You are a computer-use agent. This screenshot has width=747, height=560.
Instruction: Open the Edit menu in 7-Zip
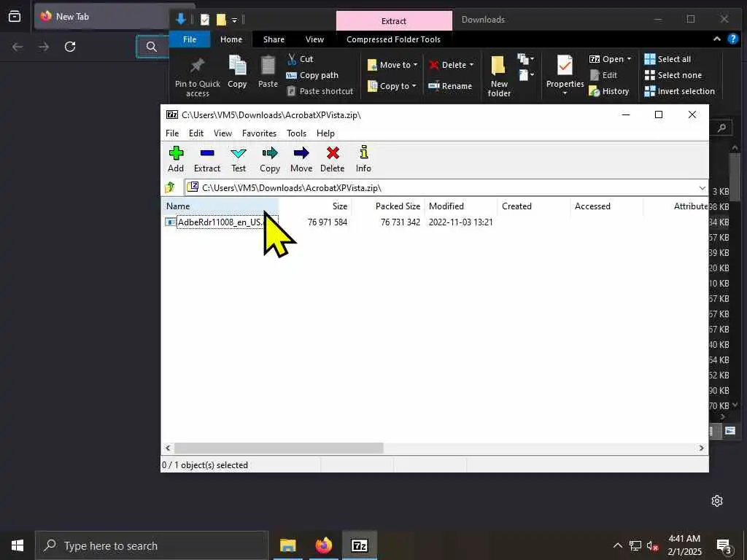click(x=196, y=133)
